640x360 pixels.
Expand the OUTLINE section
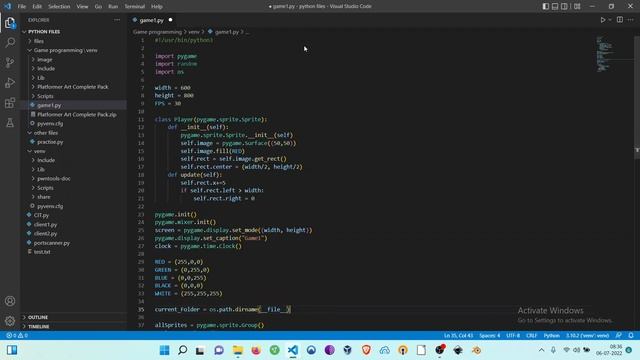point(38,317)
